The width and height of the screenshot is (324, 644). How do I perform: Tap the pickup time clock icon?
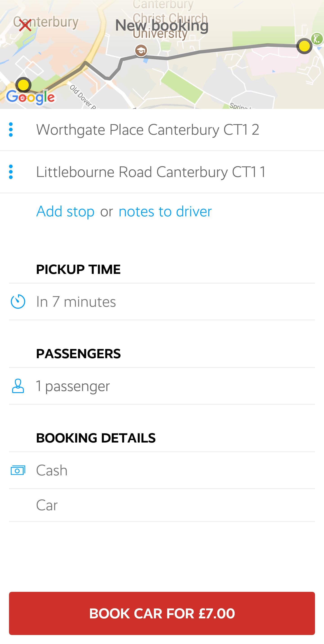point(18,302)
